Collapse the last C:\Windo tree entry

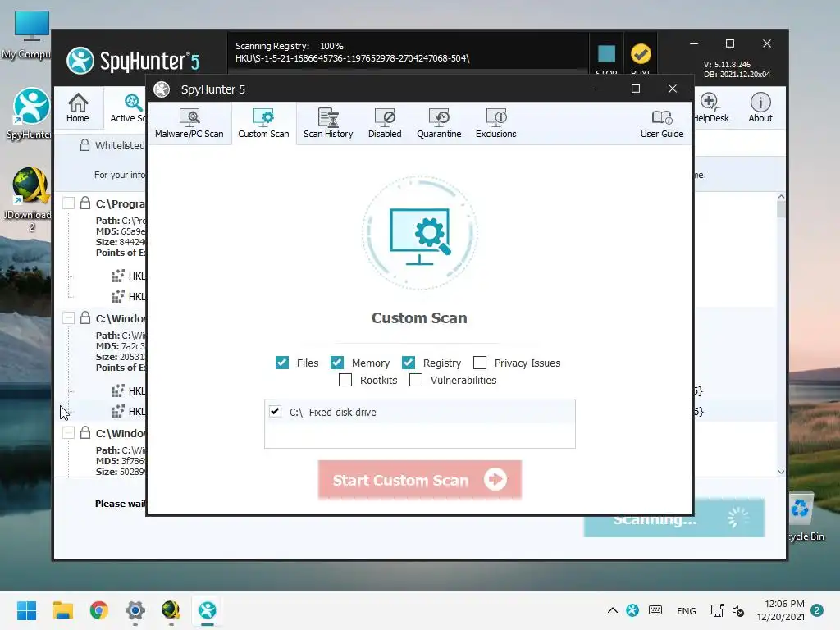point(68,432)
